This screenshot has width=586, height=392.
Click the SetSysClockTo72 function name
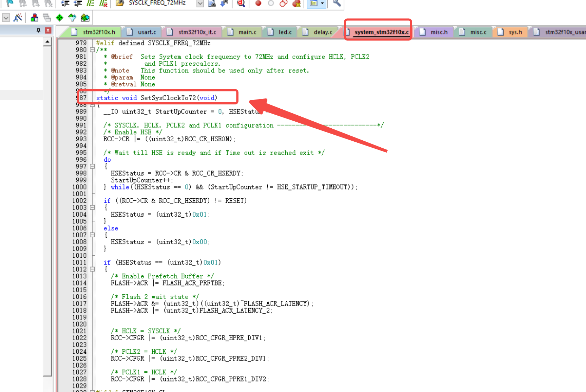[168, 98]
